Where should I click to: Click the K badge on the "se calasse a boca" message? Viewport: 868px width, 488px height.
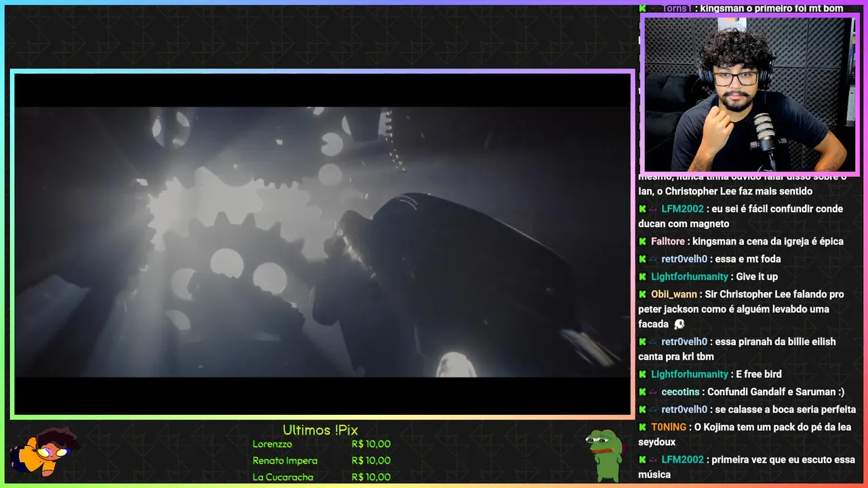(642, 409)
